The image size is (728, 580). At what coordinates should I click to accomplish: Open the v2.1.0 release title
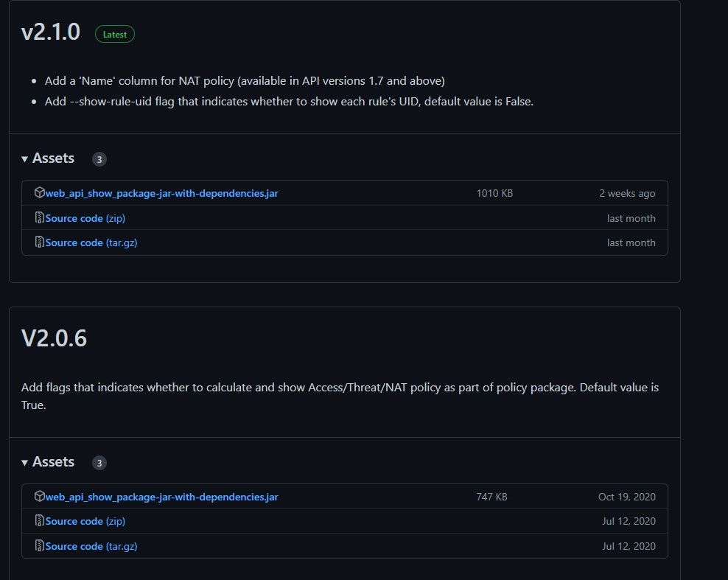coord(51,33)
